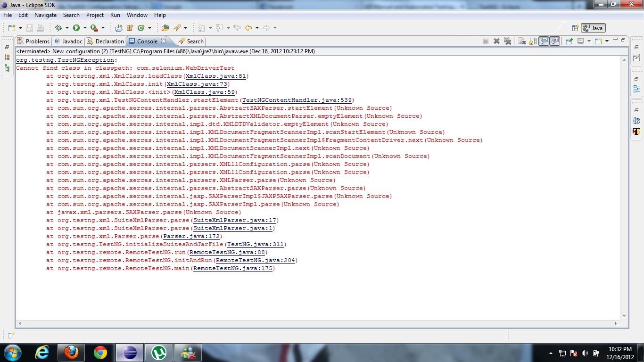This screenshot has width=644, height=362.
Task: Click the Display Selected Console icon
Action: (581, 41)
